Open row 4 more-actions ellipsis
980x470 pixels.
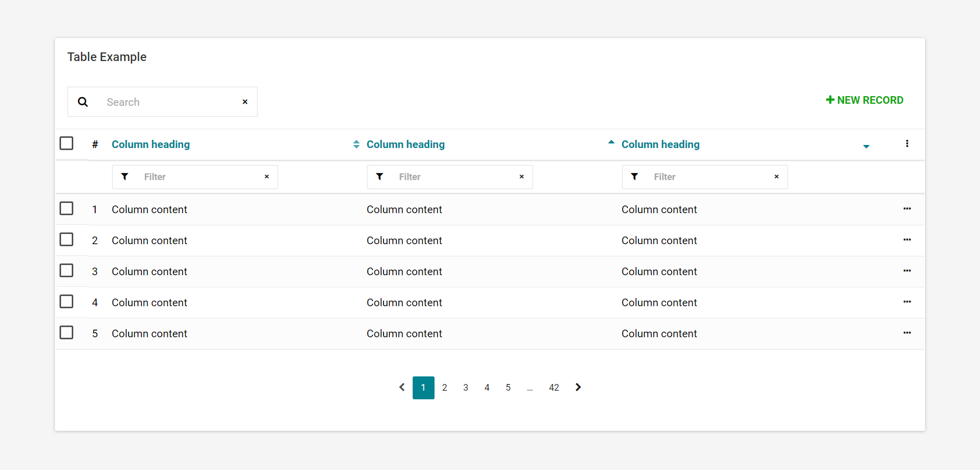907,302
